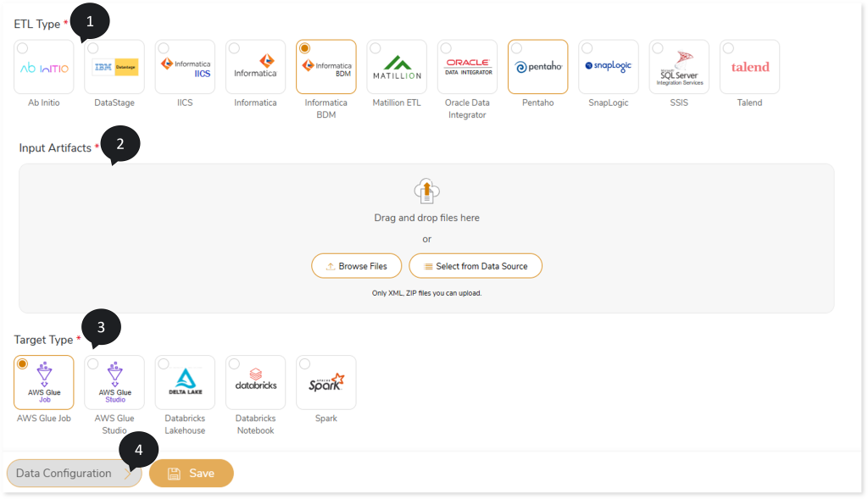This screenshot has height=499, width=868.
Task: Select the Delta Lake target logo
Action: coord(185,383)
